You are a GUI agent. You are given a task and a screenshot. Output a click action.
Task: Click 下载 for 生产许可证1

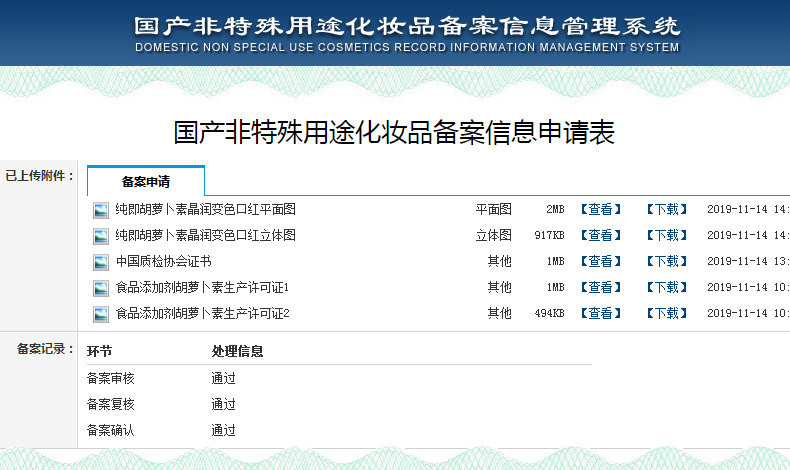[667, 288]
